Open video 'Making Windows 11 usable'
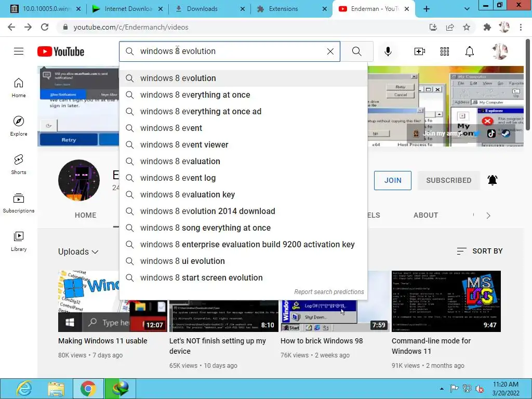The width and height of the screenshot is (532, 399). 102,341
